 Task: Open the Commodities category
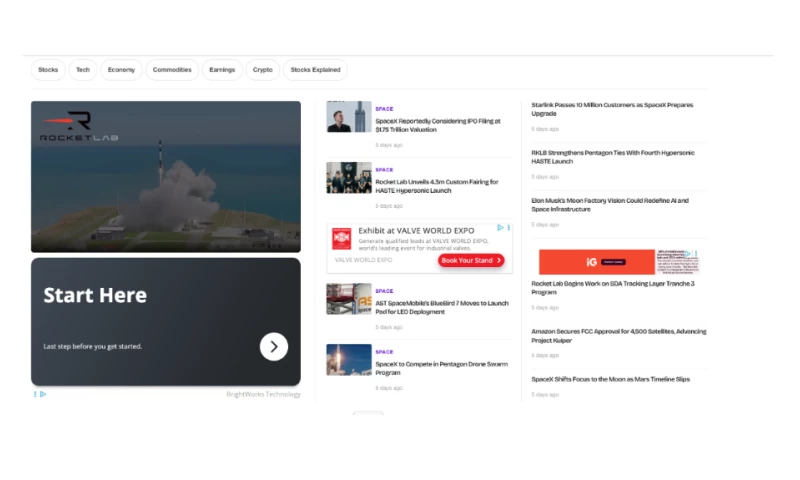click(172, 70)
